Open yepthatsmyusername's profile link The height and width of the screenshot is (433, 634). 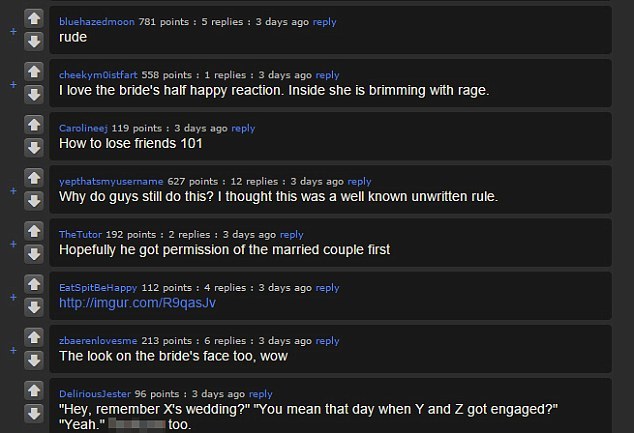tap(111, 182)
